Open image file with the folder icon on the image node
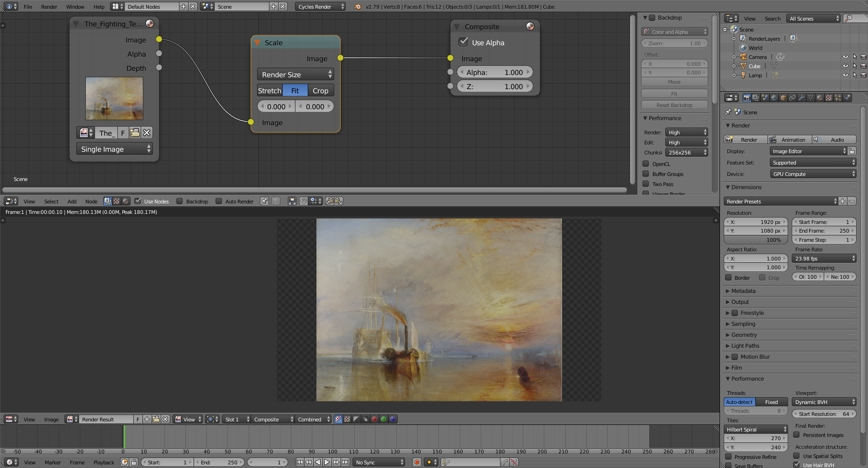 click(135, 133)
